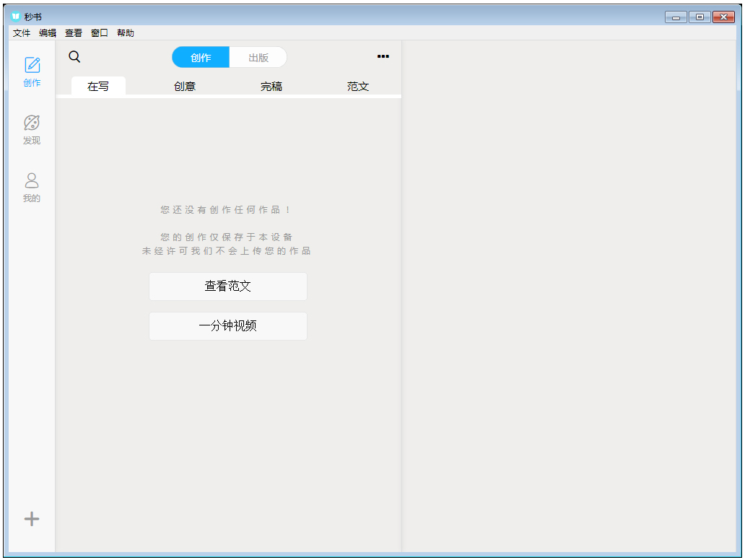Click the 查看范文 button

click(x=228, y=286)
